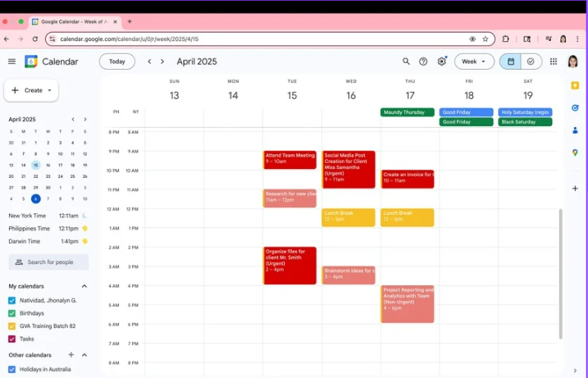Click the Google Calendar logo
The width and height of the screenshot is (588, 378).
click(31, 61)
